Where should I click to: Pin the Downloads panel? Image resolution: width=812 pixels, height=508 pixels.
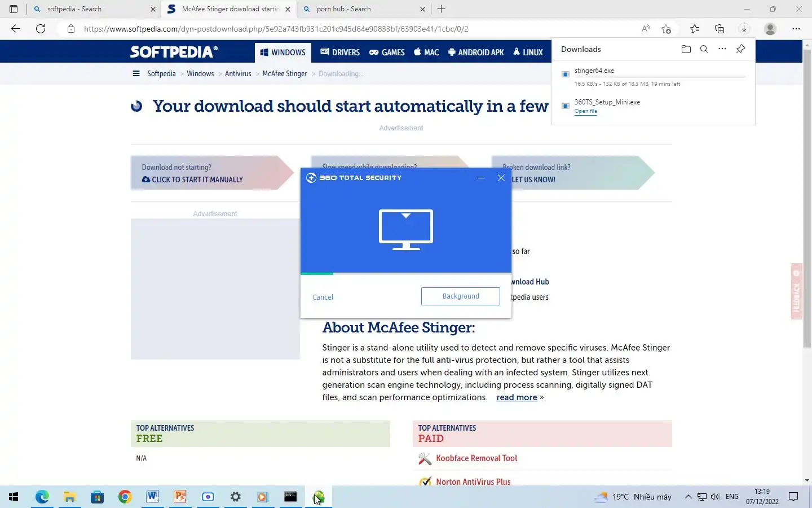[740, 49]
